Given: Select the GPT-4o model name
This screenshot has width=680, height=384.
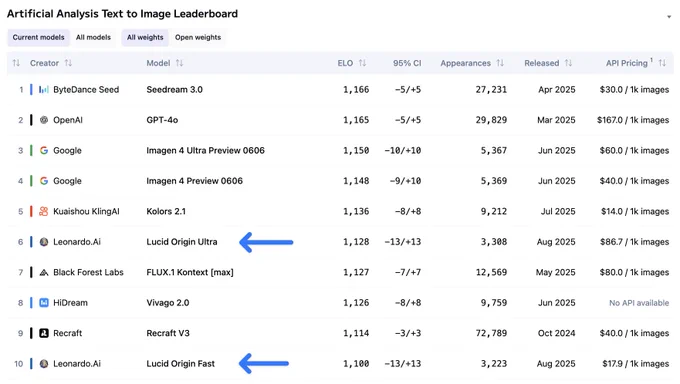Looking at the screenshot, I should (x=162, y=120).
